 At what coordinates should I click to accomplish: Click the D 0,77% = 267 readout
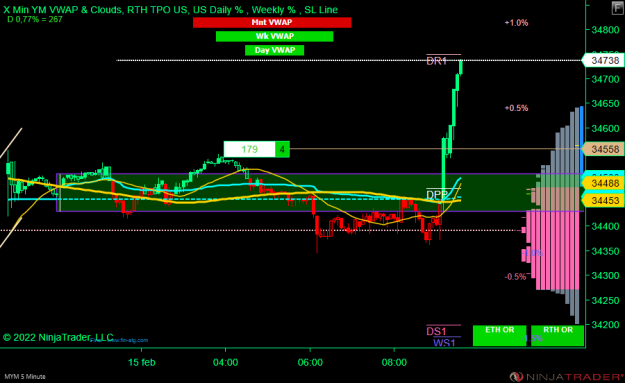(35, 19)
